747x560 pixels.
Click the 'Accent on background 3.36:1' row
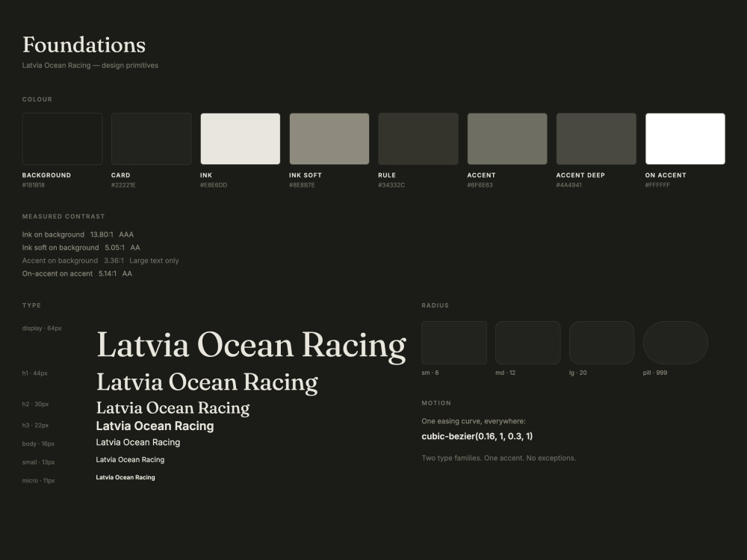(101, 261)
